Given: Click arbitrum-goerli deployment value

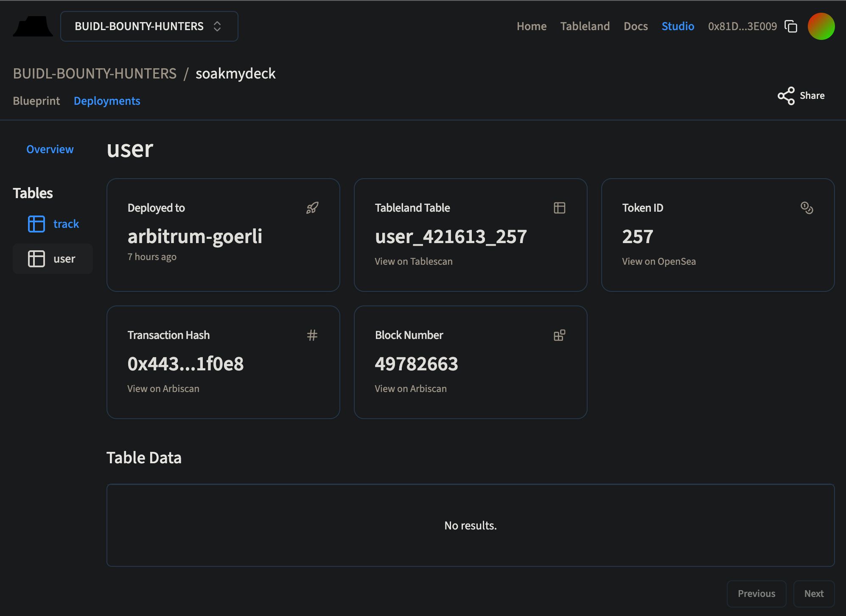Looking at the screenshot, I should click(195, 236).
